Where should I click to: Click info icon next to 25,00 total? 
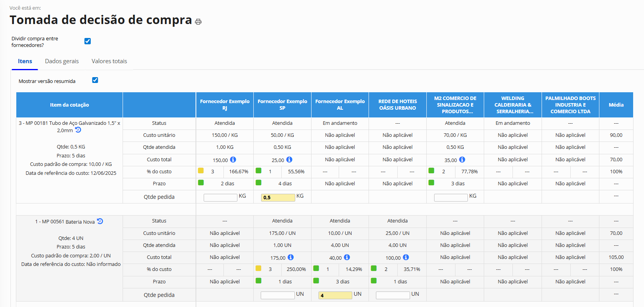pos(289,160)
